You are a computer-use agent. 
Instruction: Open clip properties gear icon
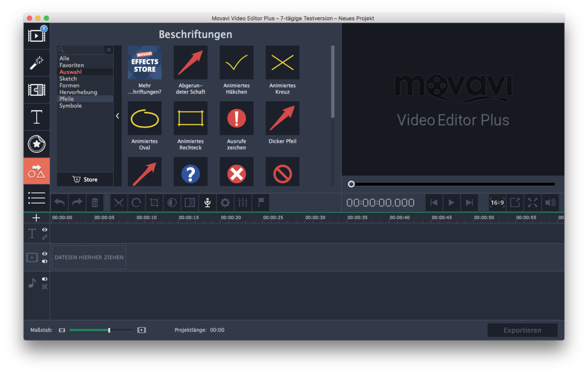tap(225, 203)
